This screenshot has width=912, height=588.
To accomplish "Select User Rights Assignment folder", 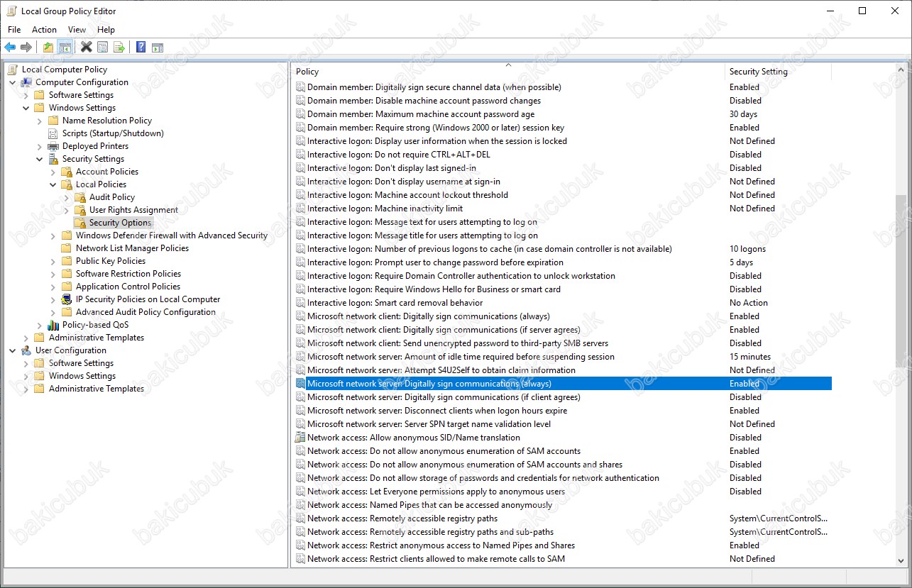I will 133,210.
